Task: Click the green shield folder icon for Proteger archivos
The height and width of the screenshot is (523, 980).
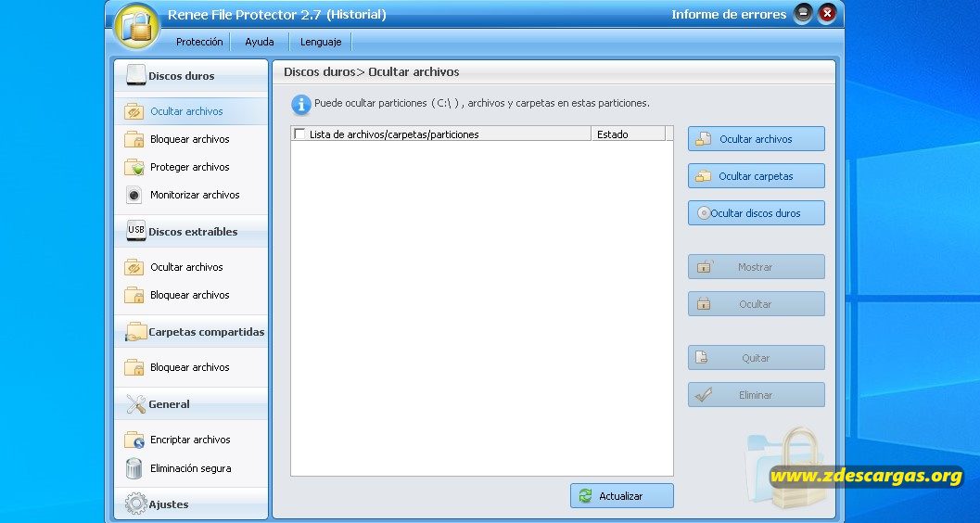Action: 134,168
